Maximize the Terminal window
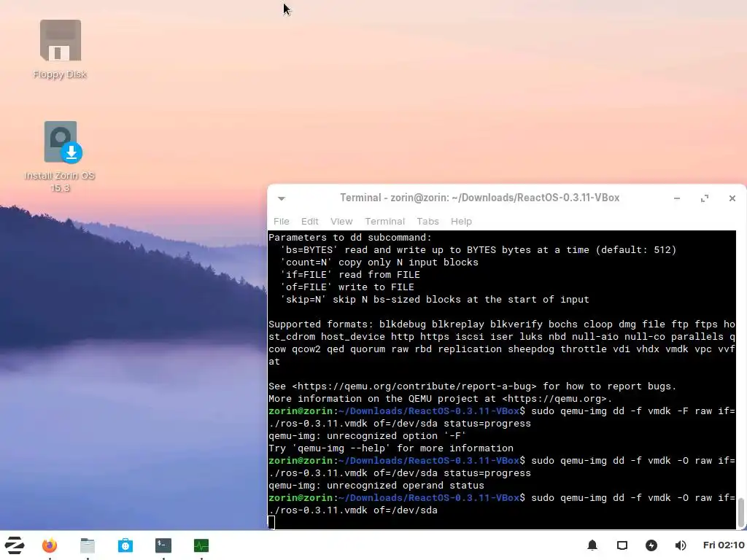Screen dimensions: 747x560 [x=705, y=198]
